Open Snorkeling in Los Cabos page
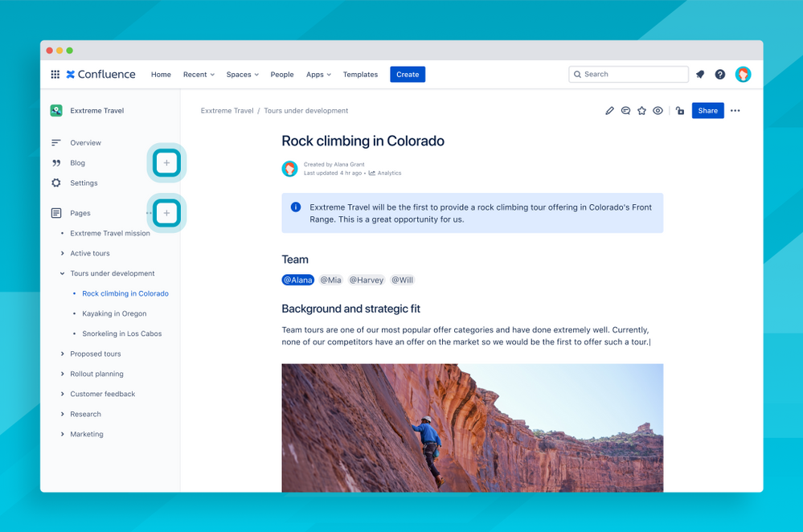This screenshot has height=532, width=803. (122, 334)
